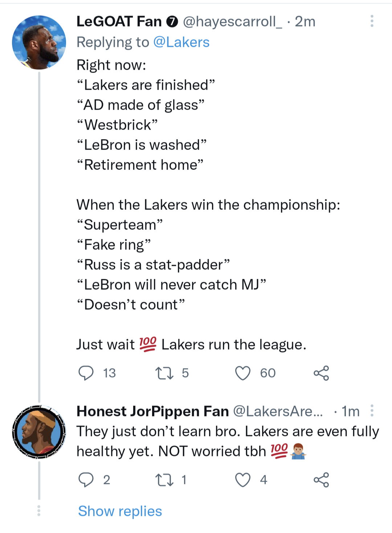The width and height of the screenshot is (392, 533).
Task: Click Honest JorPippen Fan's profile picture
Action: tap(39, 432)
